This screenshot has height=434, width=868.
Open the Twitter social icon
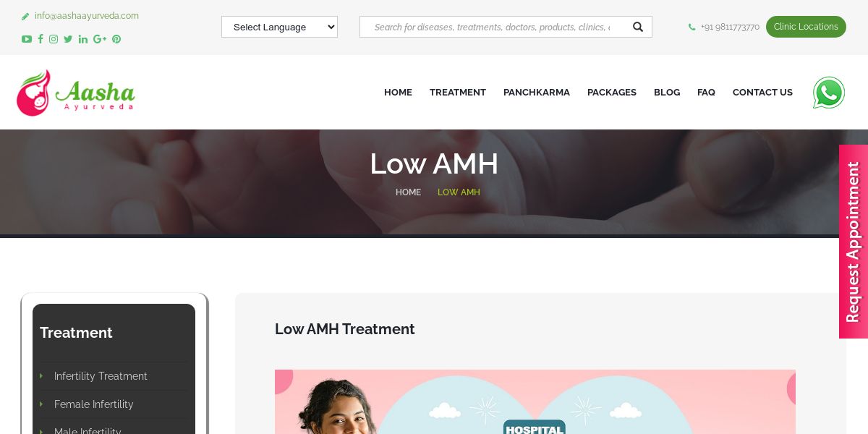click(x=68, y=39)
